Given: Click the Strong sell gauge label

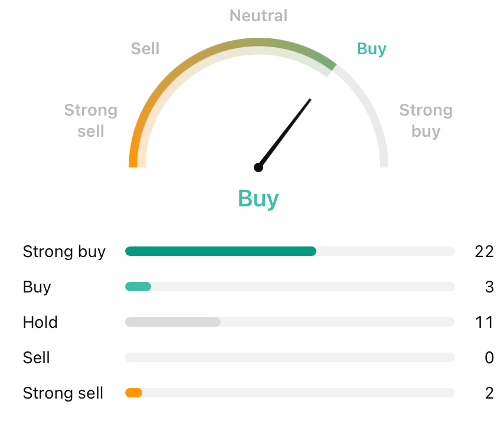Looking at the screenshot, I should [90, 120].
